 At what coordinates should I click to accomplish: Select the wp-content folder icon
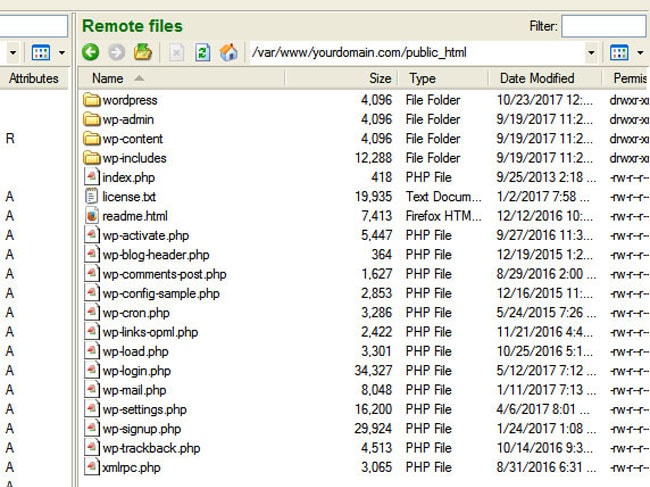92,138
